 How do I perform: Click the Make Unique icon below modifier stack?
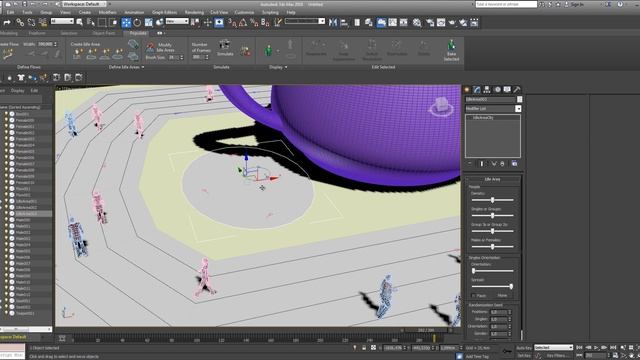(x=494, y=163)
